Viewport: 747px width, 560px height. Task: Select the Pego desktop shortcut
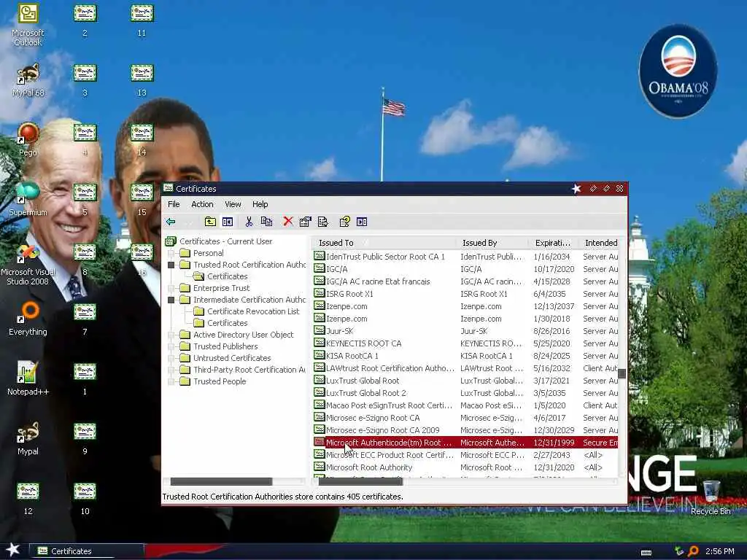[28, 139]
